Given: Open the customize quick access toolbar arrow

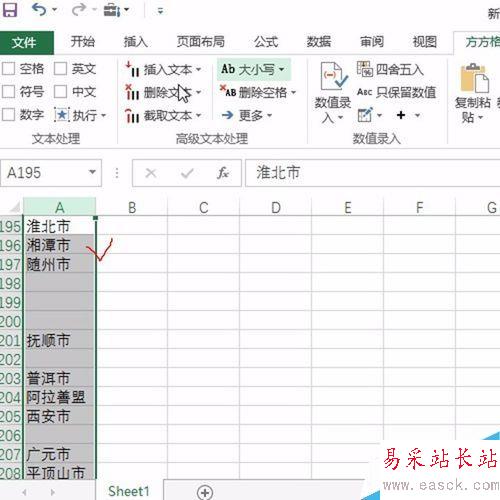Looking at the screenshot, I should 160,11.
